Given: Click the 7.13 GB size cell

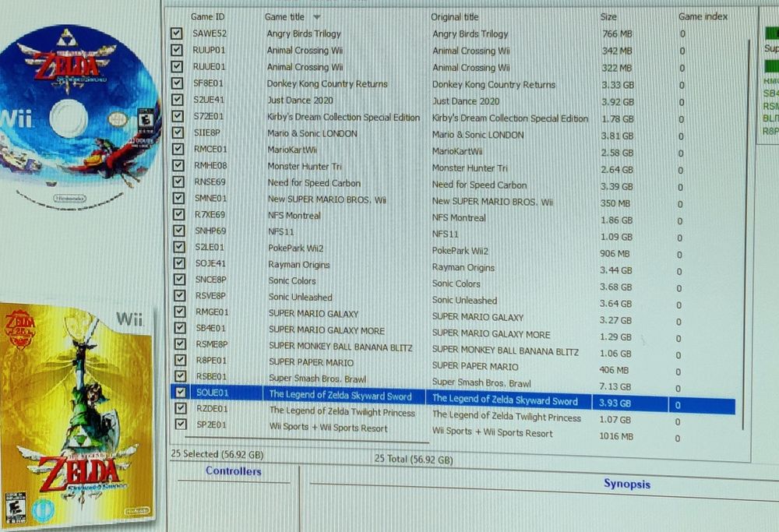Looking at the screenshot, I should (615, 386).
